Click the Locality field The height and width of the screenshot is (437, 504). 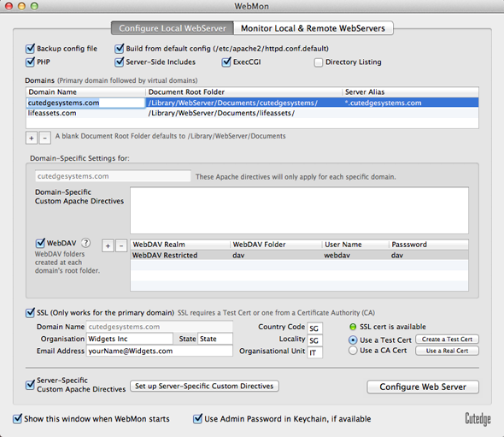tap(314, 340)
